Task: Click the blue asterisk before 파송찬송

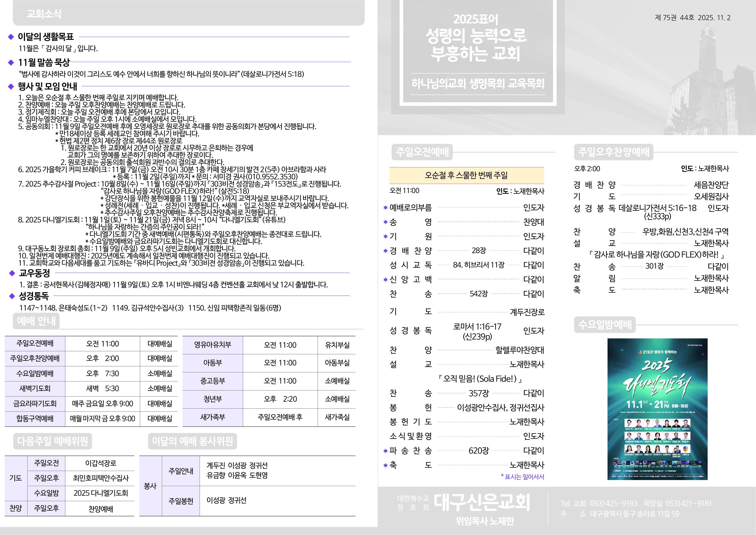Action: [385, 451]
